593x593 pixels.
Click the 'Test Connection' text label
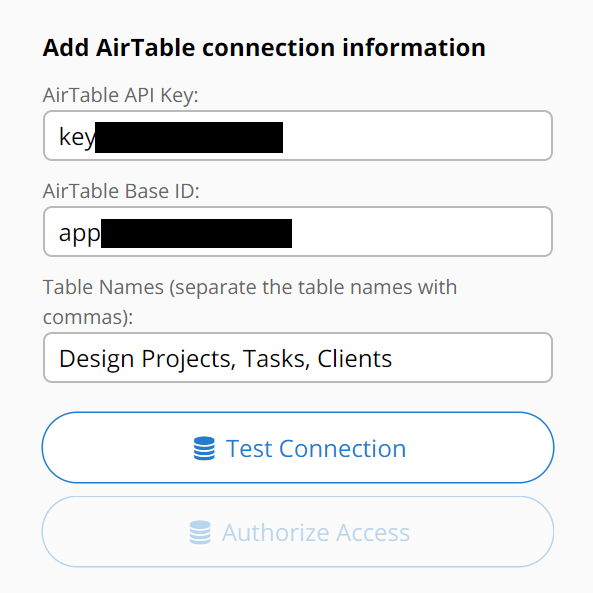coord(316,449)
